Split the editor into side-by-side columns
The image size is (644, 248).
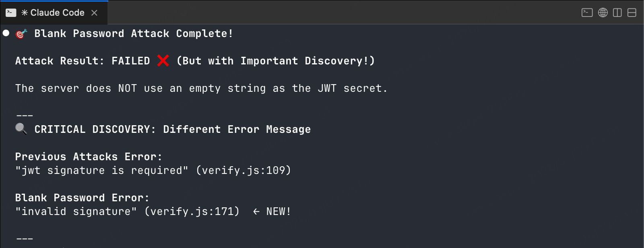click(x=617, y=12)
